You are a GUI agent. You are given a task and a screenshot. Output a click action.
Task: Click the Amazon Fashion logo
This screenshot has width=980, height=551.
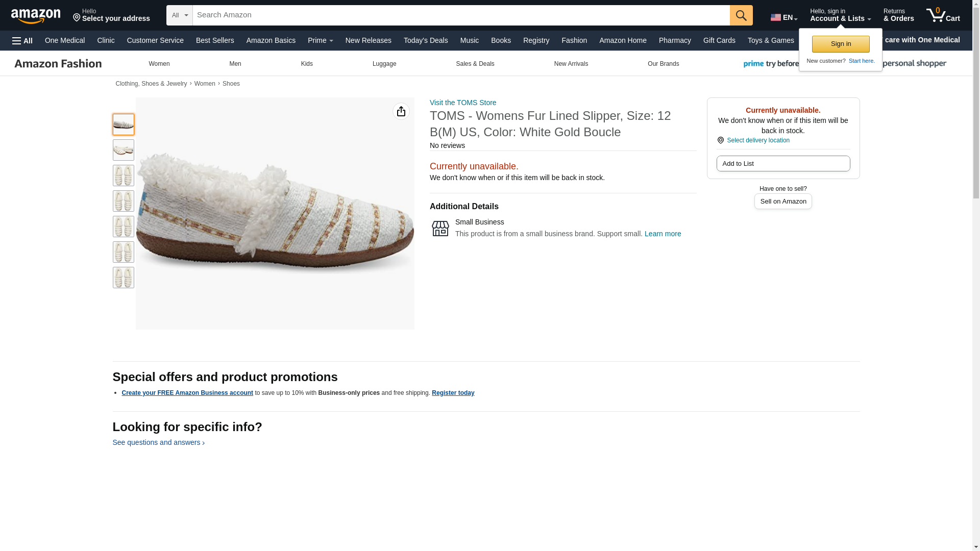pos(58,64)
